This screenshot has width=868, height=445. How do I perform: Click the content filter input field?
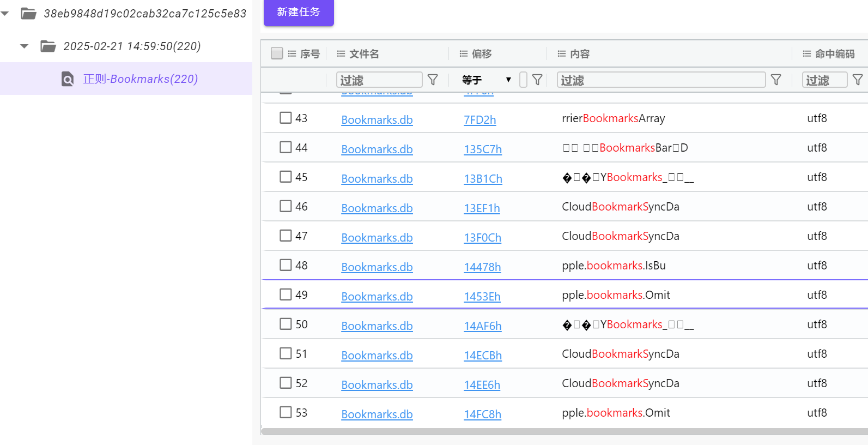point(660,80)
